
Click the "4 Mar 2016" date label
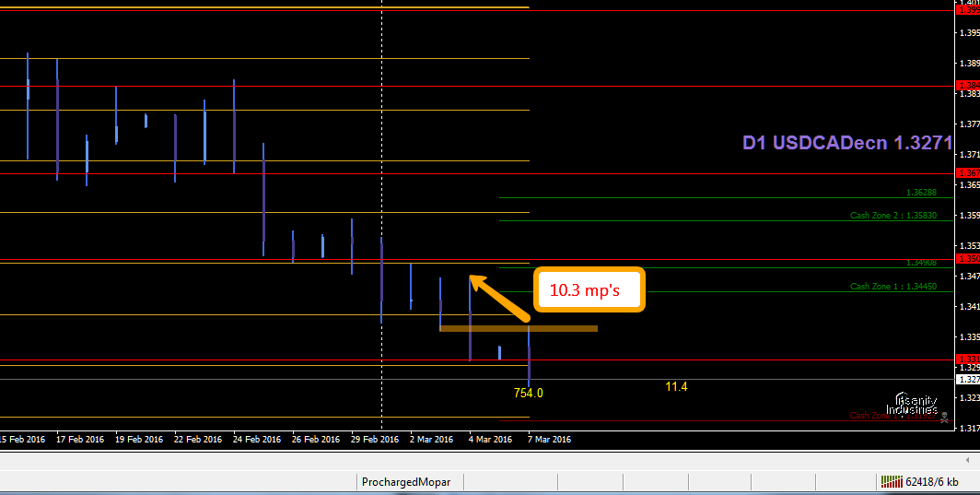pos(490,440)
